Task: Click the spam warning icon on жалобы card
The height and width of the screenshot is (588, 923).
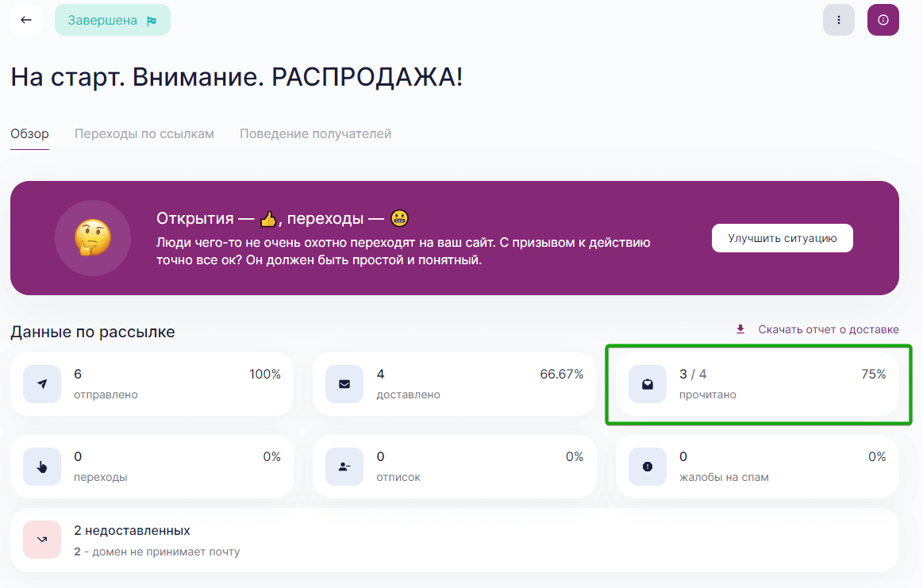Action: [x=647, y=467]
